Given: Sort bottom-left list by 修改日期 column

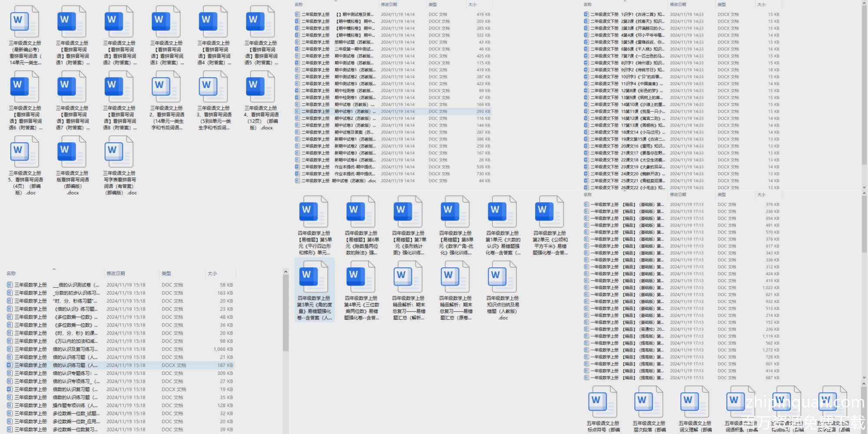Looking at the screenshot, I should click(x=116, y=273).
